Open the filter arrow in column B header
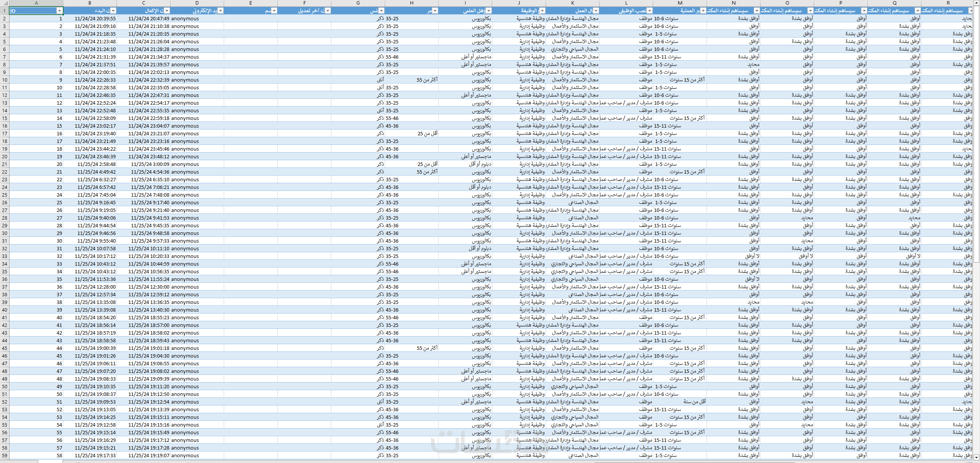This screenshot has height=463, width=980. [113, 11]
